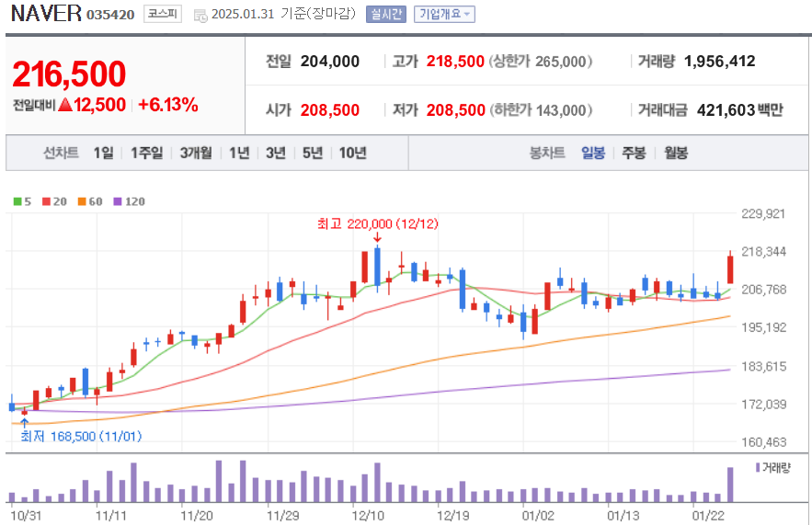Click the orange 60-day moving average swatch
Viewport: 812px width, 525px height.
click(82, 201)
